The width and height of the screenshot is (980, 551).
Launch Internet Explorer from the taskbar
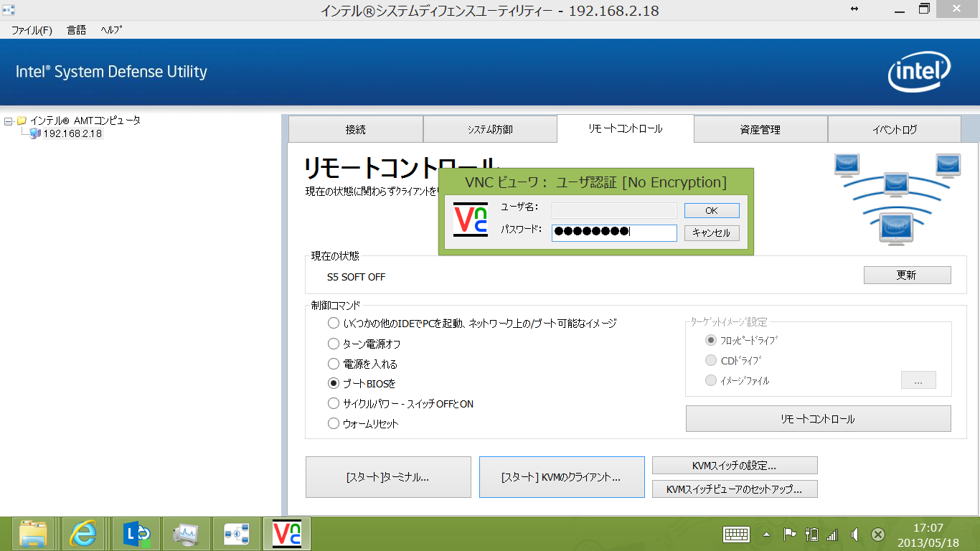click(x=84, y=534)
